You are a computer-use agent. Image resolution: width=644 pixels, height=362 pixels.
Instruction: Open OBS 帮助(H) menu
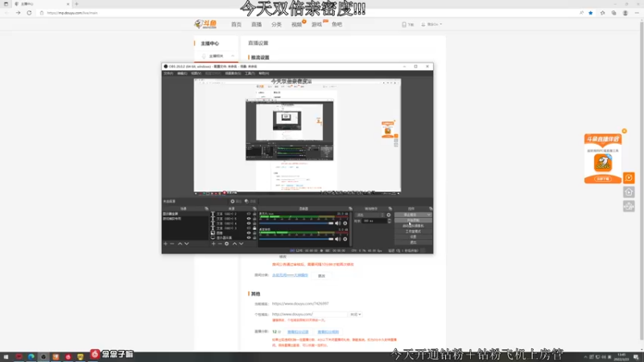point(264,73)
